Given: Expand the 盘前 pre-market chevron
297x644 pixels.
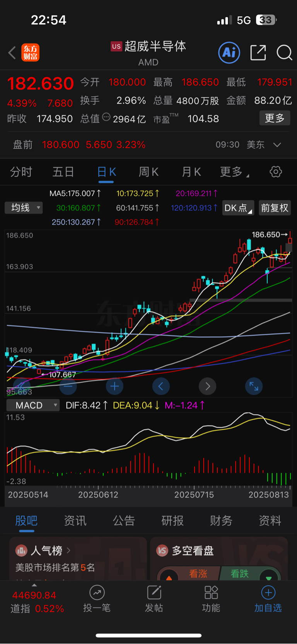Looking at the screenshot, I should pyautogui.click(x=277, y=145).
